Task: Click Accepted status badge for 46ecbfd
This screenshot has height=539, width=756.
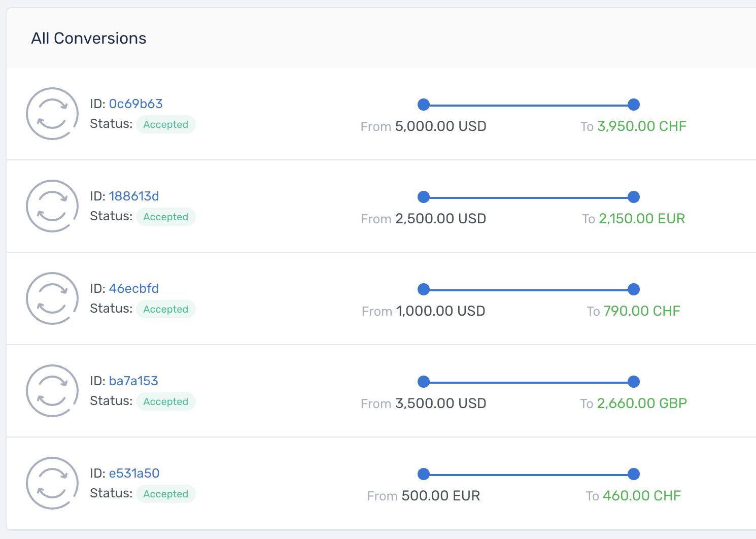Action: coord(166,309)
